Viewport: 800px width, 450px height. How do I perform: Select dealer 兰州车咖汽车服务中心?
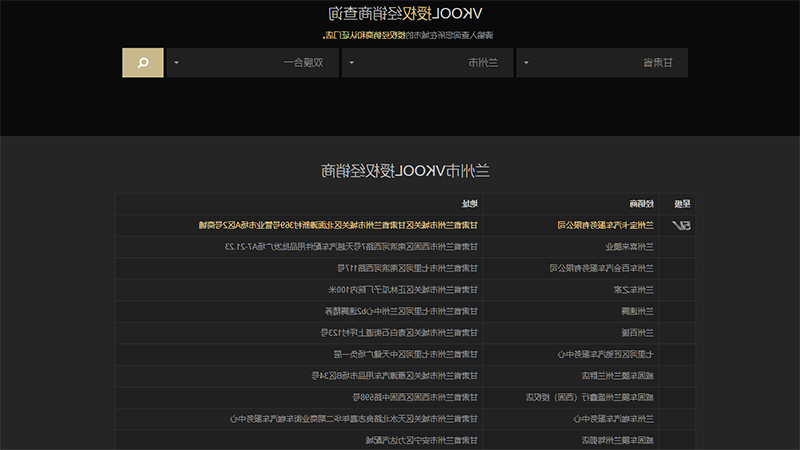(613, 419)
